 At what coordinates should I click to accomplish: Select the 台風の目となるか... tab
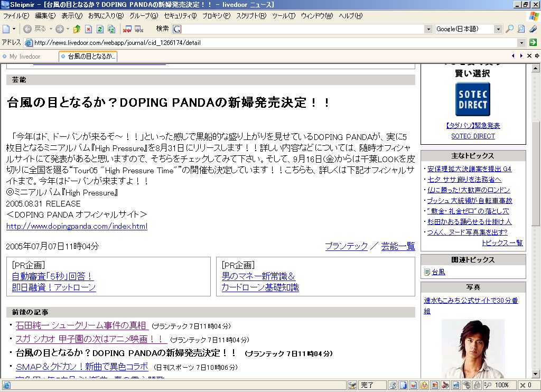coord(88,56)
